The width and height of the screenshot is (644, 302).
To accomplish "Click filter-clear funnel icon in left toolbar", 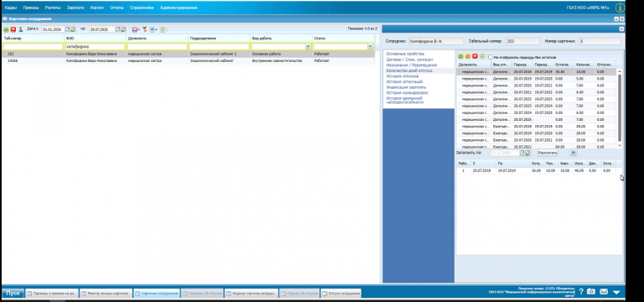I will pyautogui.click(x=144, y=29).
